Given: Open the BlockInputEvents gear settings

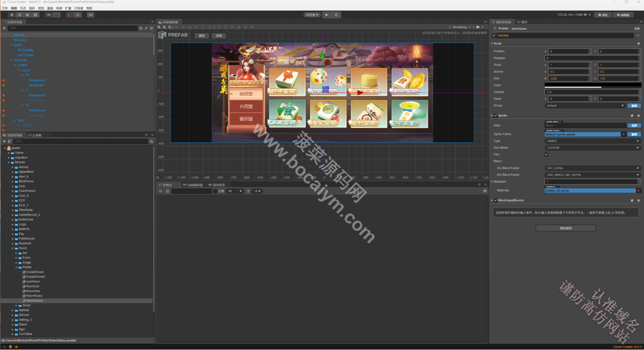Looking at the screenshot, I should (638, 201).
